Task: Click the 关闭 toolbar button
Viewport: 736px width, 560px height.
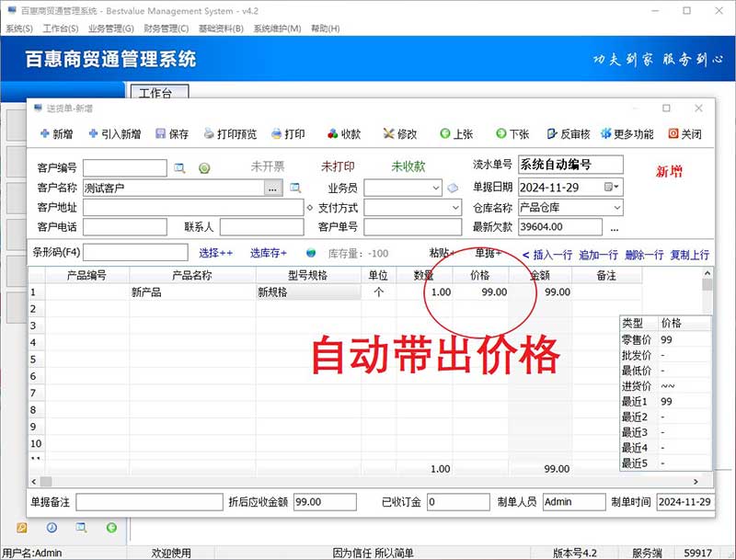Action: [684, 134]
